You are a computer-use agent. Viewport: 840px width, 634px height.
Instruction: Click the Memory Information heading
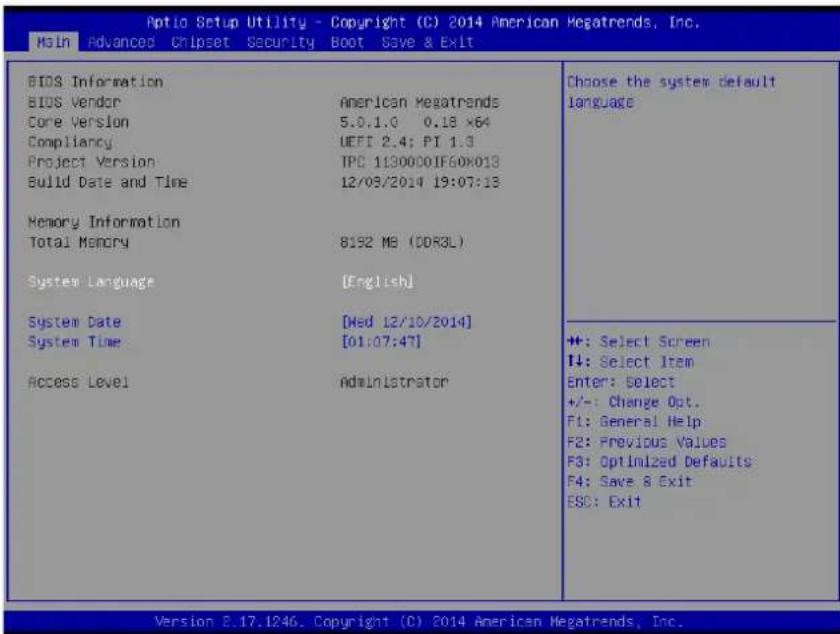click(x=104, y=222)
